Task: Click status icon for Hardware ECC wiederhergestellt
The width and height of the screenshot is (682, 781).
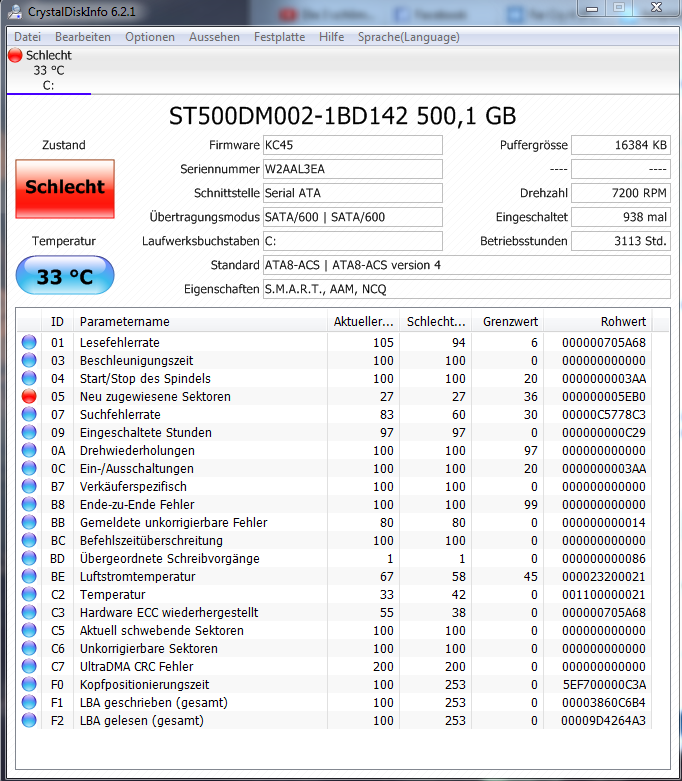Action: click(x=29, y=612)
